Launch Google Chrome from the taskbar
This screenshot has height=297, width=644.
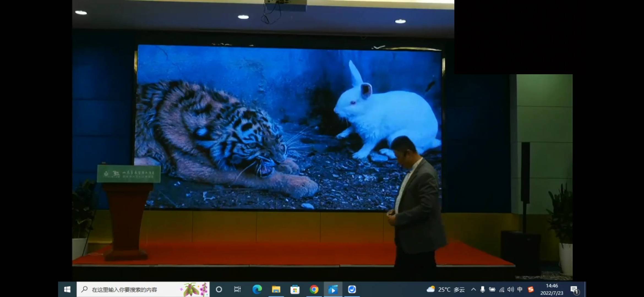[x=314, y=289]
